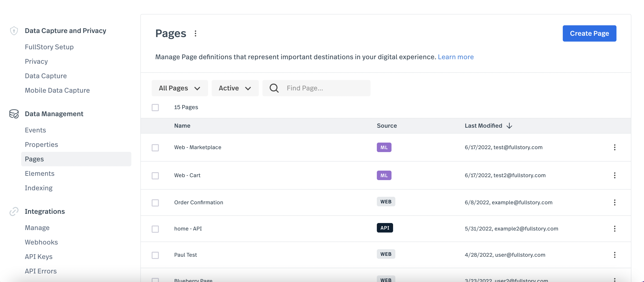The width and height of the screenshot is (644, 282).
Task: Select the Web - Cart row checkbox
Action: click(155, 176)
